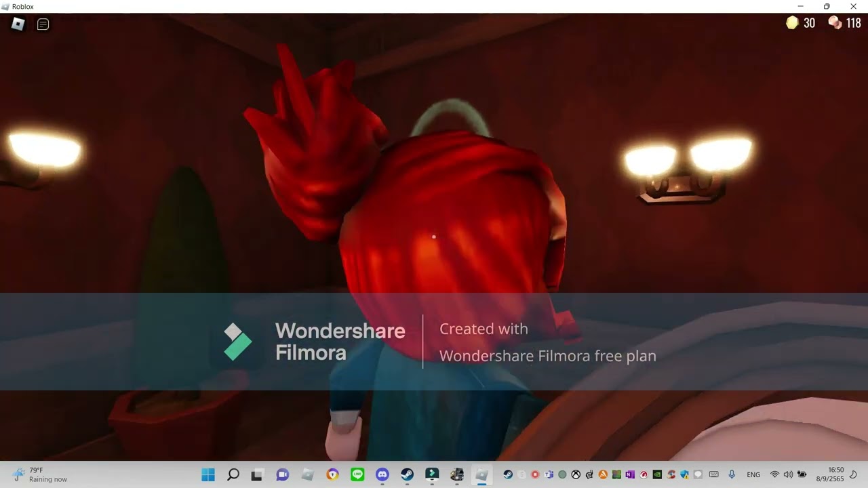Viewport: 868px width, 488px height.
Task: Select the token balance value 118
Action: pyautogui.click(x=853, y=23)
